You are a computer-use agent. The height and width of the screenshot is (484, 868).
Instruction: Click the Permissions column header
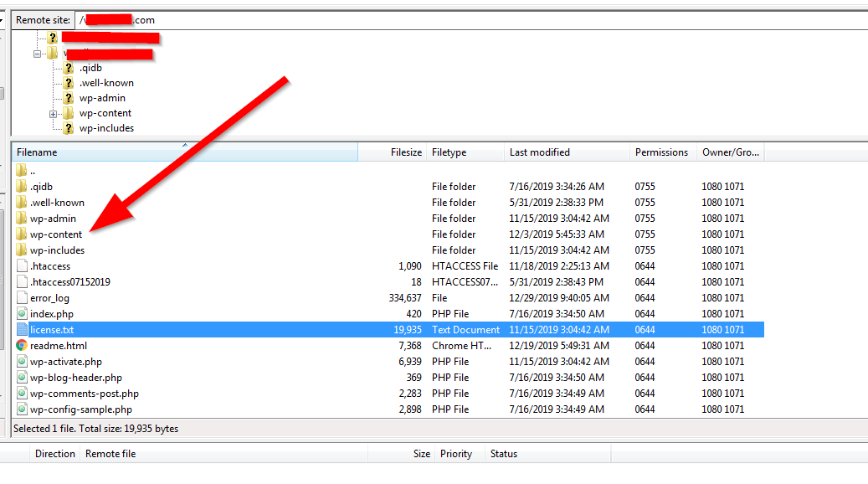coord(660,152)
